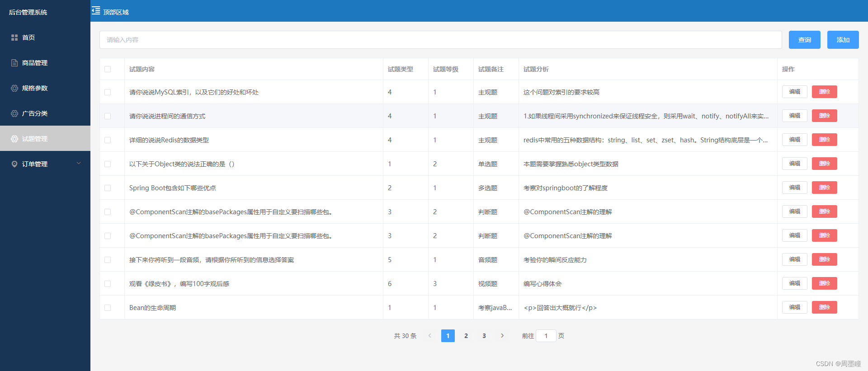Click the 顶部区域 header label
The height and width of the screenshot is (371, 868).
[116, 12]
